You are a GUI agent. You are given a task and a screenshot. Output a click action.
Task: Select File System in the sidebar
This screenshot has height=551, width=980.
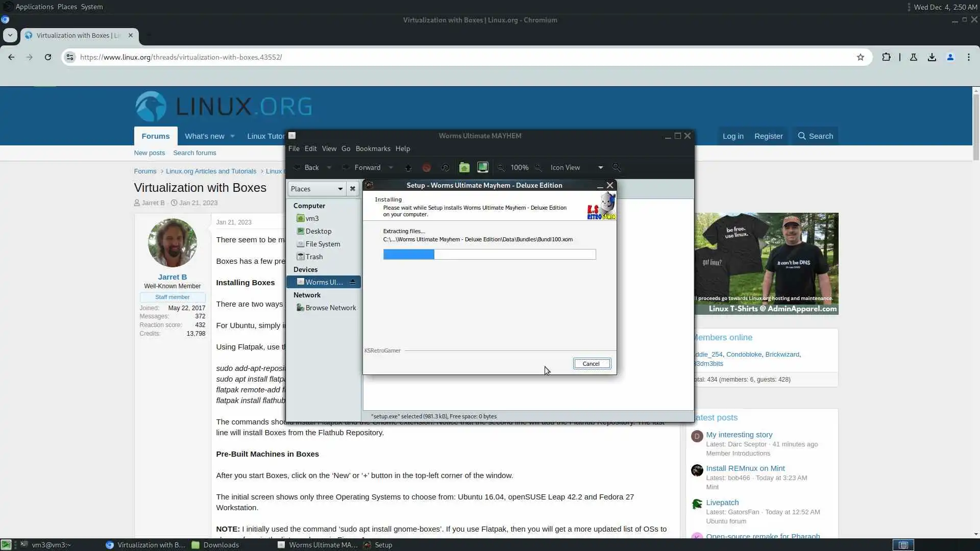[323, 244]
